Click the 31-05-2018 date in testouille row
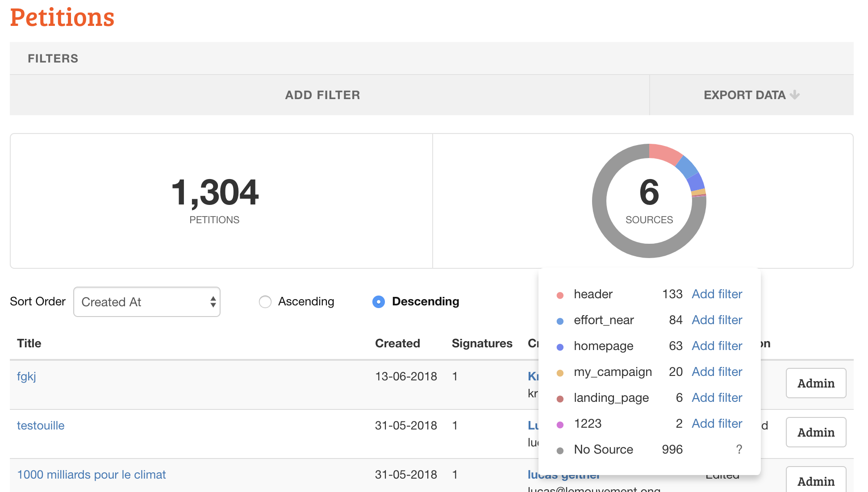 (406, 425)
